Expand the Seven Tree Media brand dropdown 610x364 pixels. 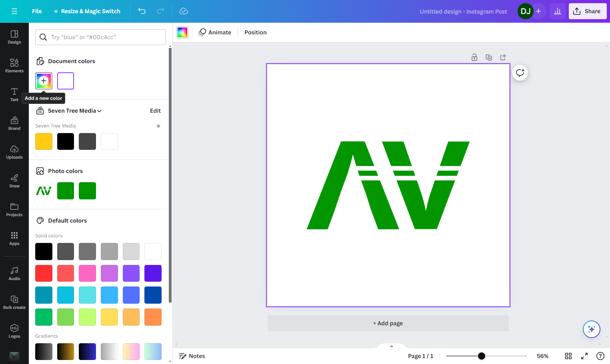tap(75, 111)
